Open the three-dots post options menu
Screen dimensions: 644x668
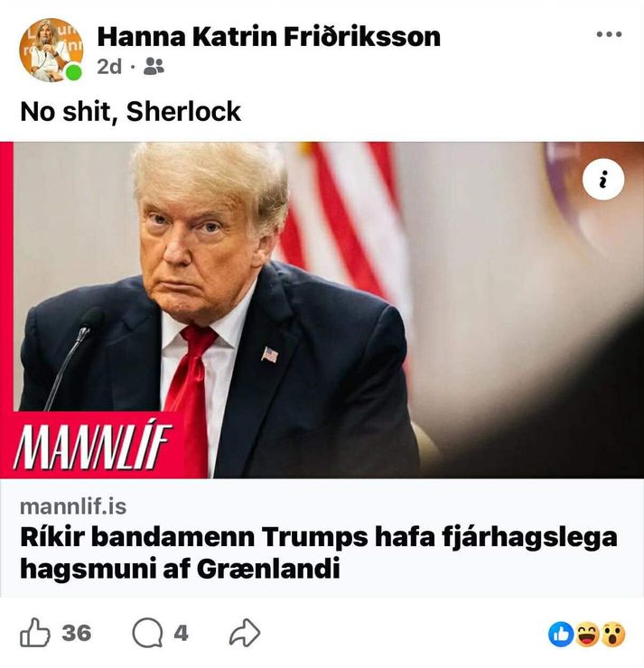click(x=609, y=34)
